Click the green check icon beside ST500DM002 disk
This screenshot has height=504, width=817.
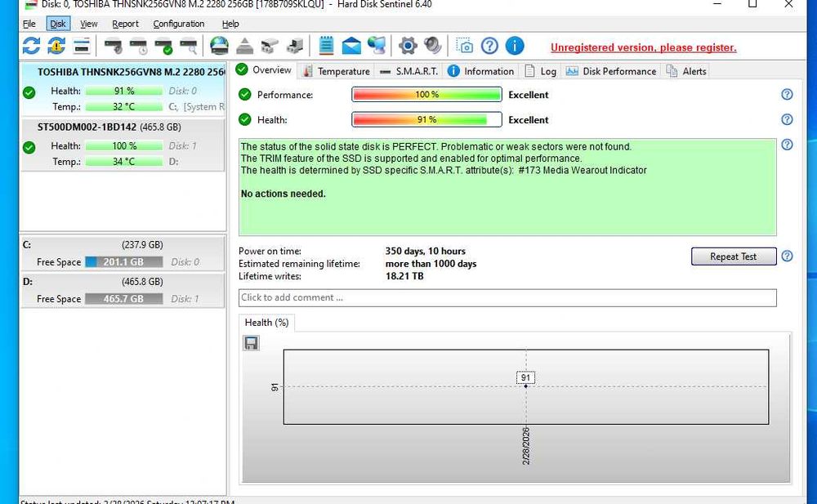point(29,148)
